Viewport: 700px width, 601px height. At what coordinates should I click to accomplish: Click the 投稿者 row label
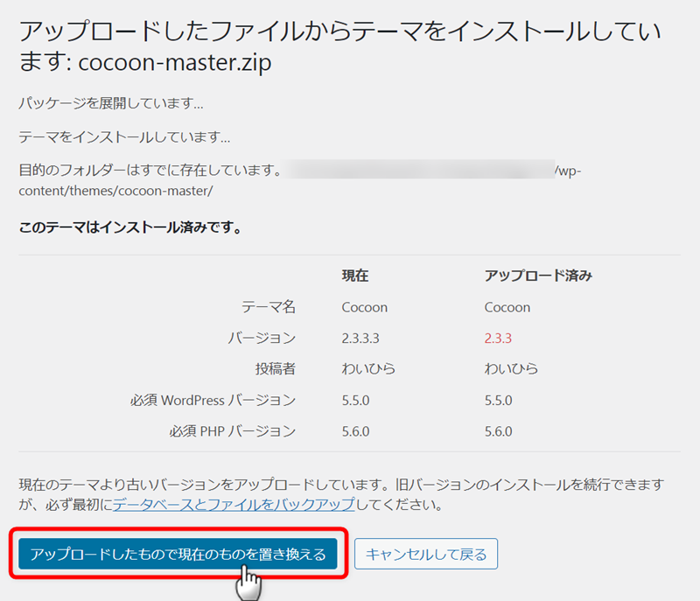(x=276, y=369)
